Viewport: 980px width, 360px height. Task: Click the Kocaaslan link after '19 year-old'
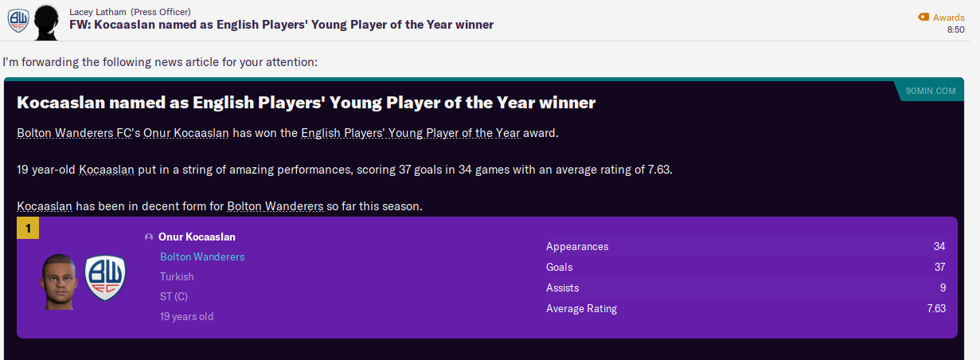pos(110,170)
